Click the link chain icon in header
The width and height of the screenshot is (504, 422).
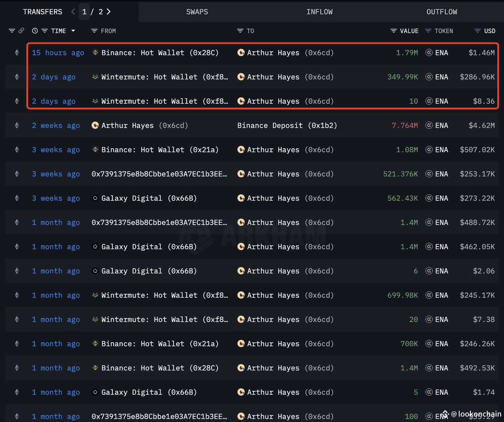click(21, 31)
